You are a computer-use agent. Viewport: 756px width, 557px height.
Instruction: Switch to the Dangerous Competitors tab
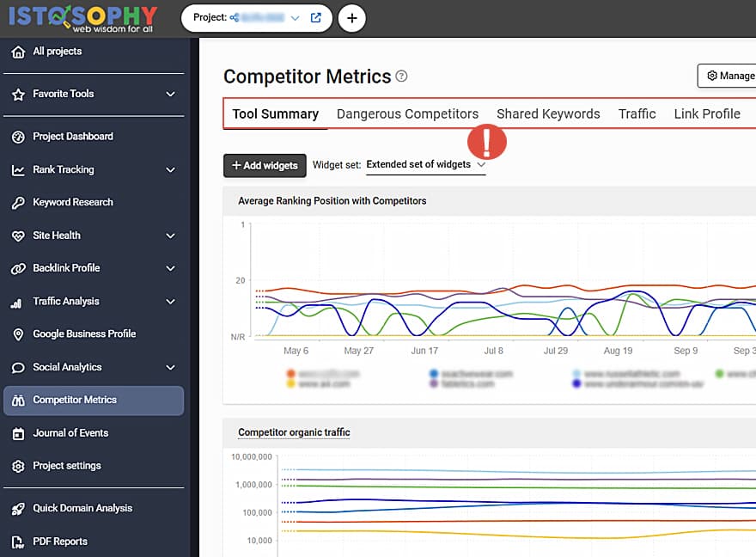click(407, 113)
